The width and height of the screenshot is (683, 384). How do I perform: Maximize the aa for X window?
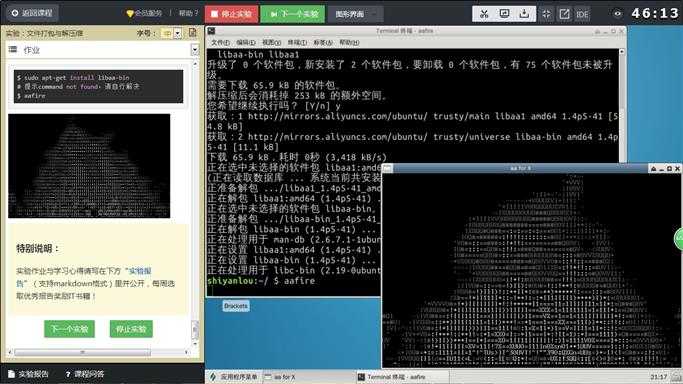[x=669, y=168]
